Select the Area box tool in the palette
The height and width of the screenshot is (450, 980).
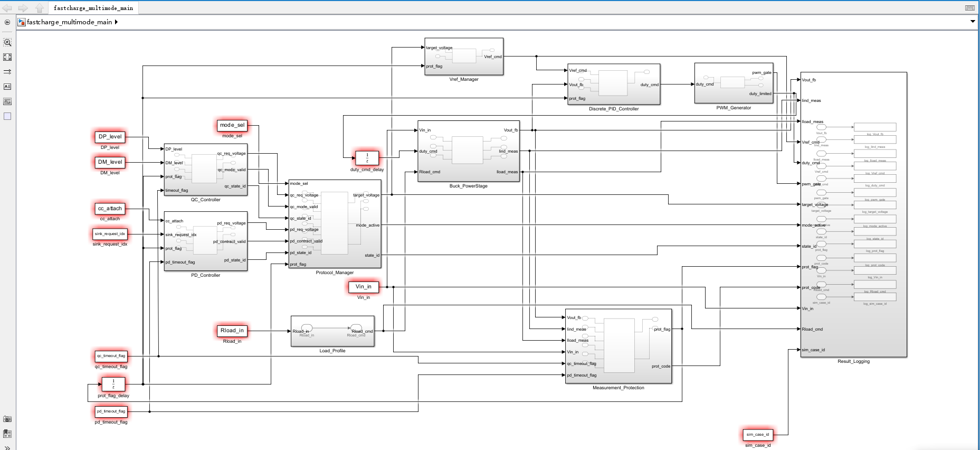pyautogui.click(x=7, y=116)
